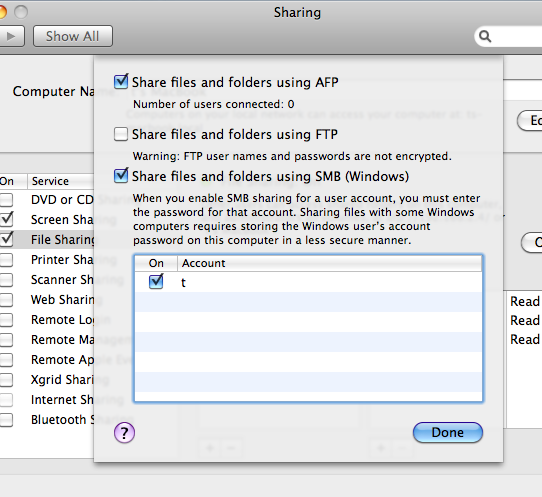Viewport: 542px width, 497px height.
Task: Click the FTP passwords not encrypted warning
Action: pos(292,156)
